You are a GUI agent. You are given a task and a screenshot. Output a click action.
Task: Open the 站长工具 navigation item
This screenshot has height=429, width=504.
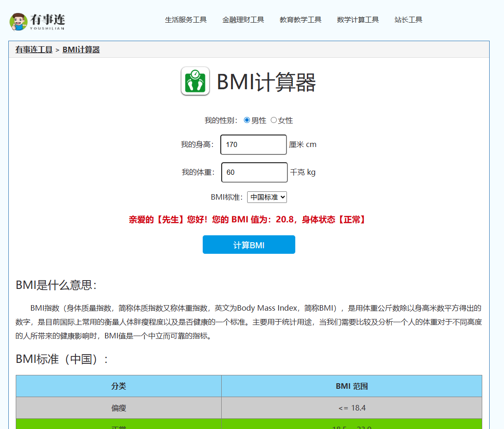coord(408,19)
